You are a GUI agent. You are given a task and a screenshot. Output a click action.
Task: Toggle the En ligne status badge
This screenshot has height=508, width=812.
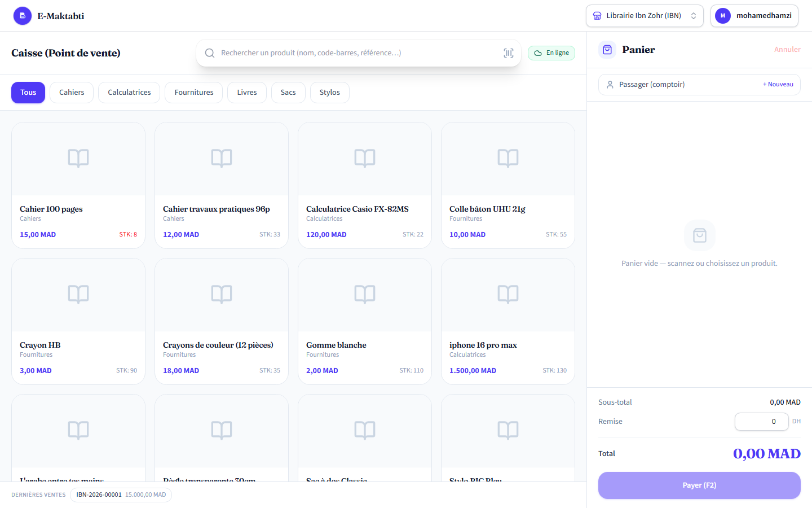click(551, 53)
